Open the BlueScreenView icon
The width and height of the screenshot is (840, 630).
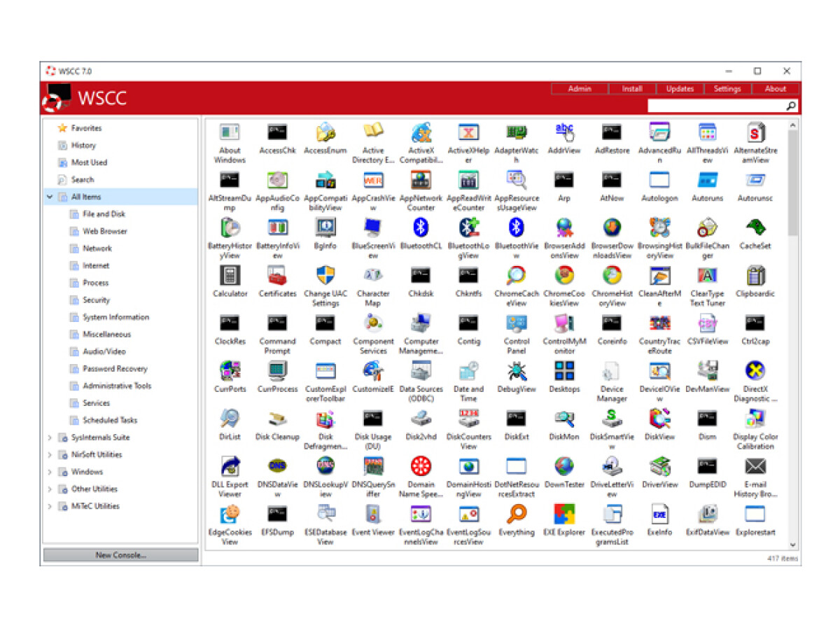[373, 227]
